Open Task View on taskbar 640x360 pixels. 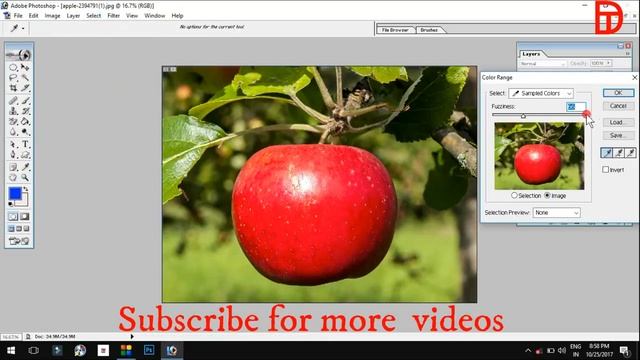tap(34, 350)
